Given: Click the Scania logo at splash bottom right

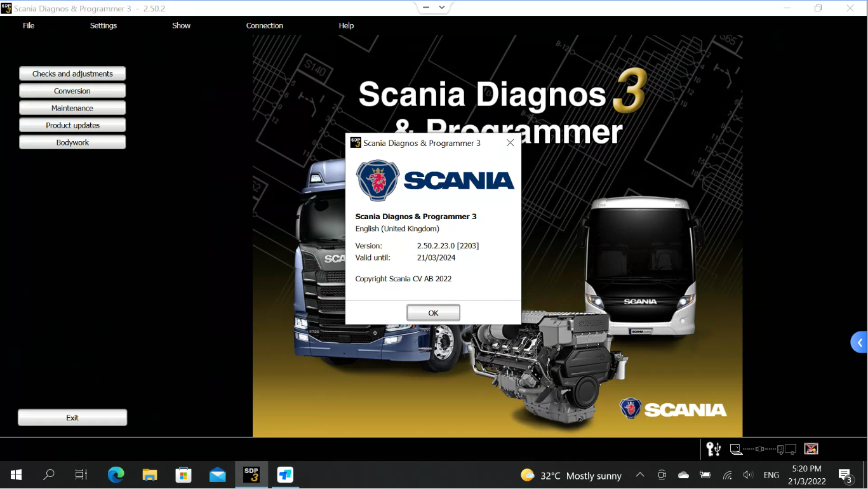Looking at the screenshot, I should pos(673,409).
